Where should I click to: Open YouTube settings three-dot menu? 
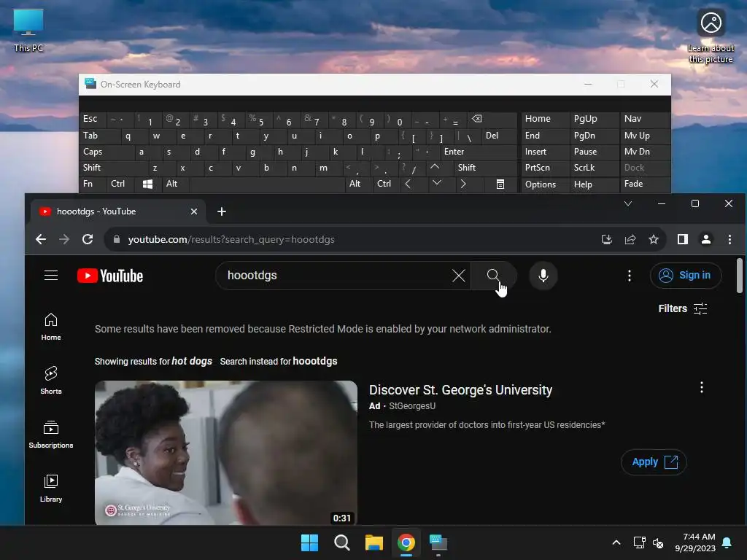click(630, 275)
